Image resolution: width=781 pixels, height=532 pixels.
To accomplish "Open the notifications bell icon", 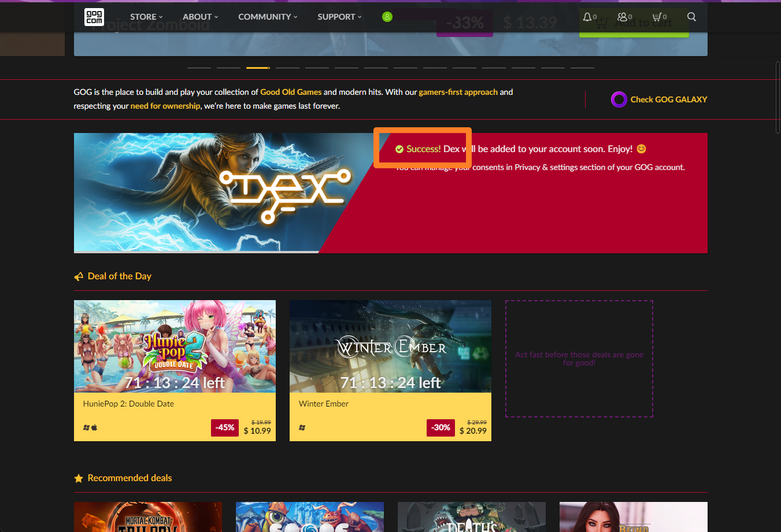I will 587,17.
